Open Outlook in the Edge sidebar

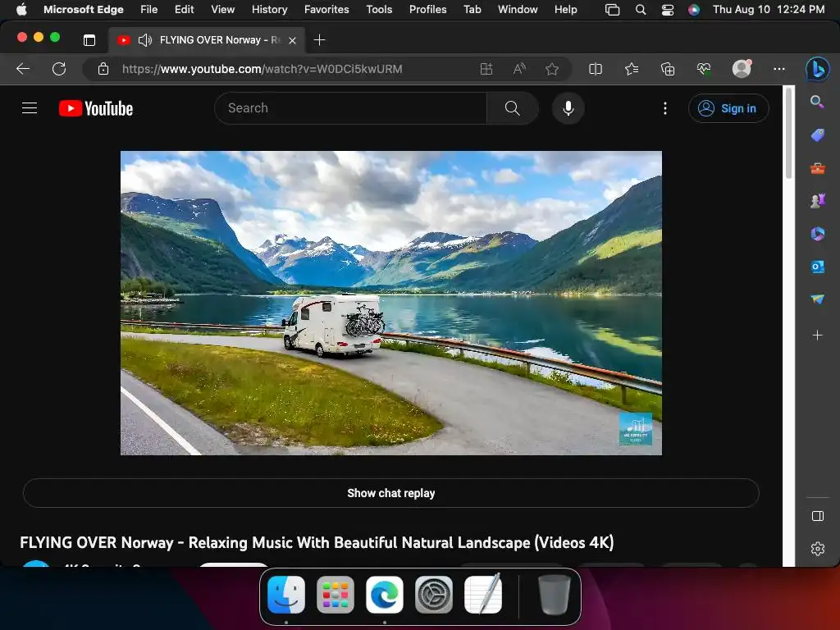point(817,267)
